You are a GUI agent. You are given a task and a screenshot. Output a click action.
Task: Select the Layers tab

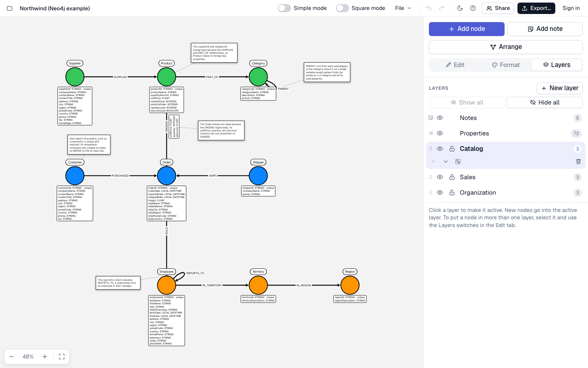(x=557, y=65)
